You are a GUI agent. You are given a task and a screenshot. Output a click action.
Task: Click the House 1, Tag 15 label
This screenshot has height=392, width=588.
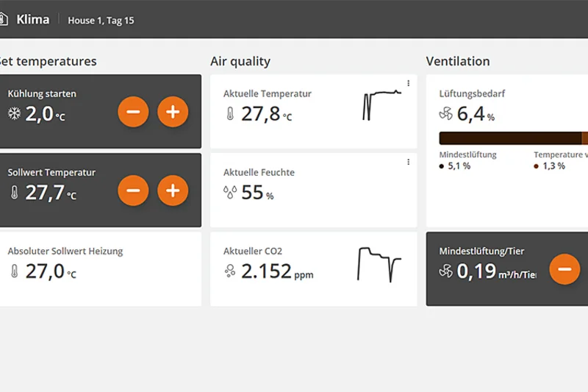click(101, 21)
